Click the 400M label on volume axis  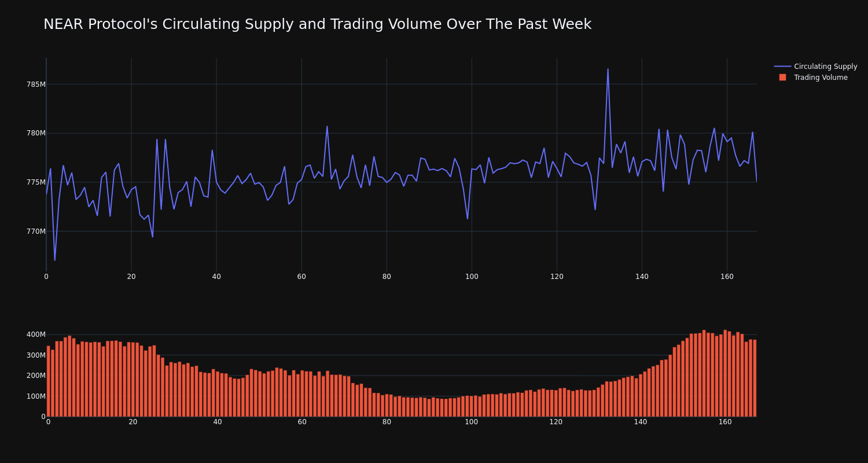pyautogui.click(x=35, y=335)
